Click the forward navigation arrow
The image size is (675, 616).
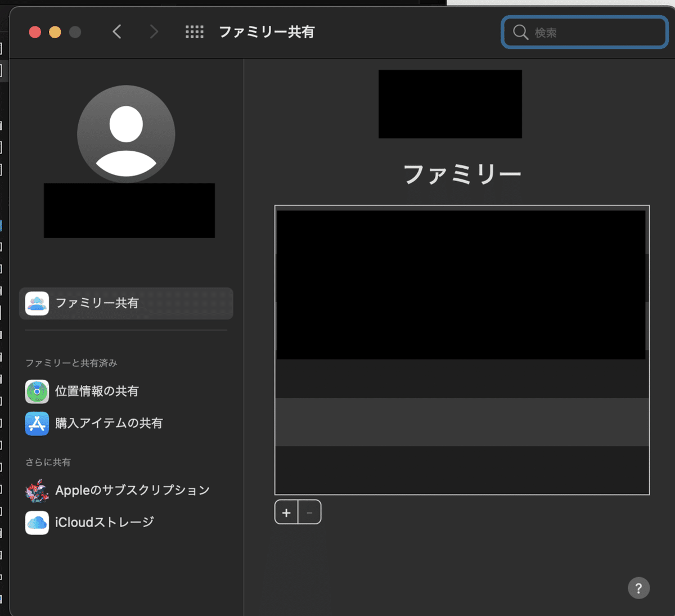click(x=154, y=32)
